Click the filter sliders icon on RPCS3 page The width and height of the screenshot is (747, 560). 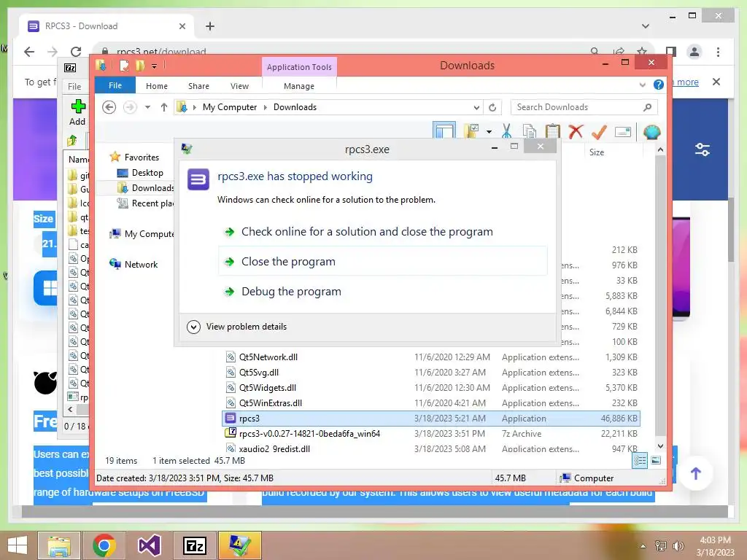pyautogui.click(x=703, y=149)
